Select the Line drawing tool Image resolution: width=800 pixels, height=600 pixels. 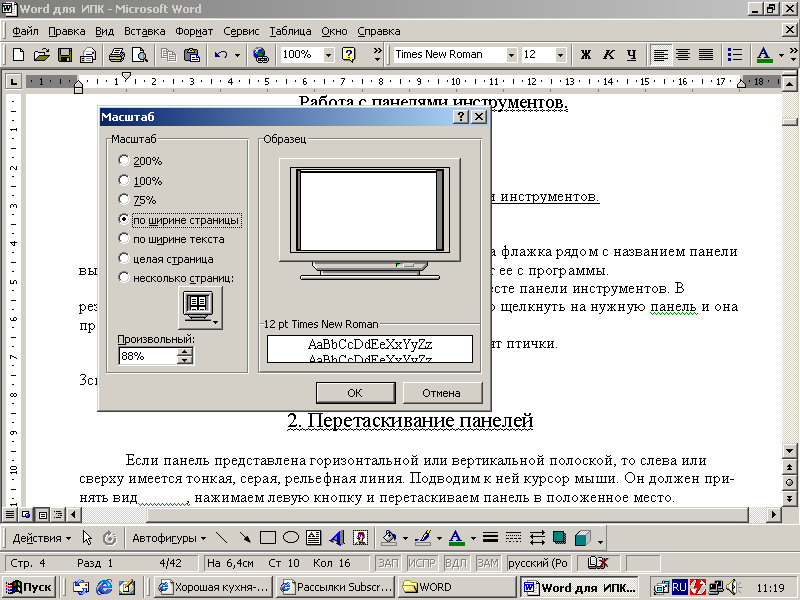[221, 538]
